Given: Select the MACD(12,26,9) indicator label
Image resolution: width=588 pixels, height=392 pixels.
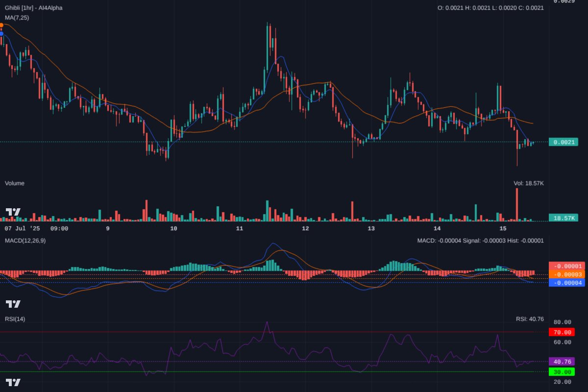Looking at the screenshot, I should click(x=25, y=241).
